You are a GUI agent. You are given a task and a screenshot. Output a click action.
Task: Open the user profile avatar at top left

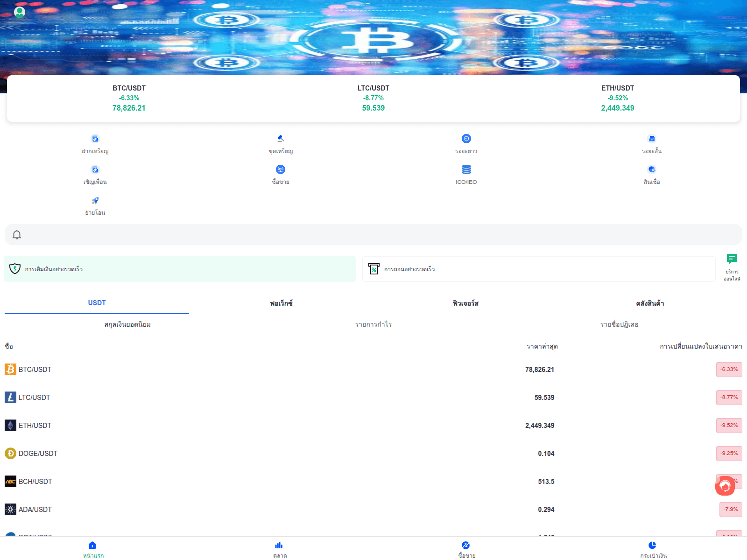(x=20, y=12)
